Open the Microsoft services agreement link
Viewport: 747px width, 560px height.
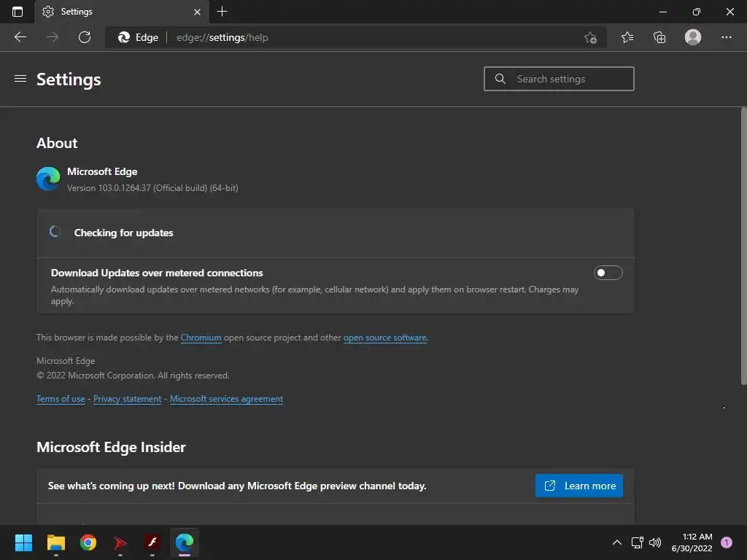click(226, 399)
